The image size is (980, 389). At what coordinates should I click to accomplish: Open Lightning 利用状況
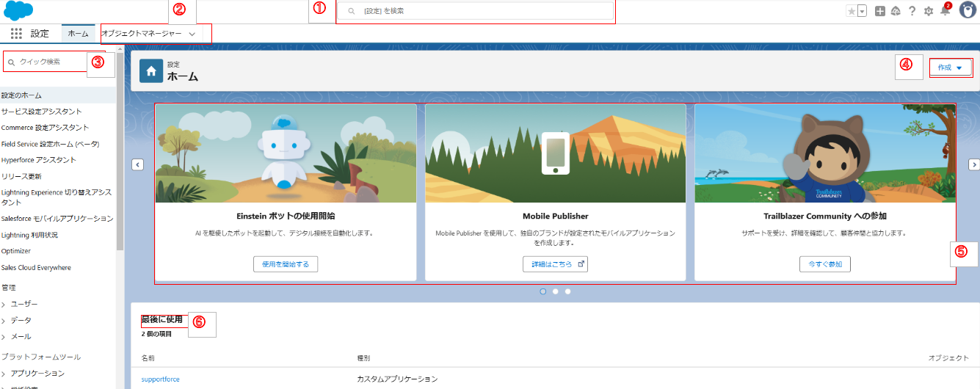[x=29, y=235]
